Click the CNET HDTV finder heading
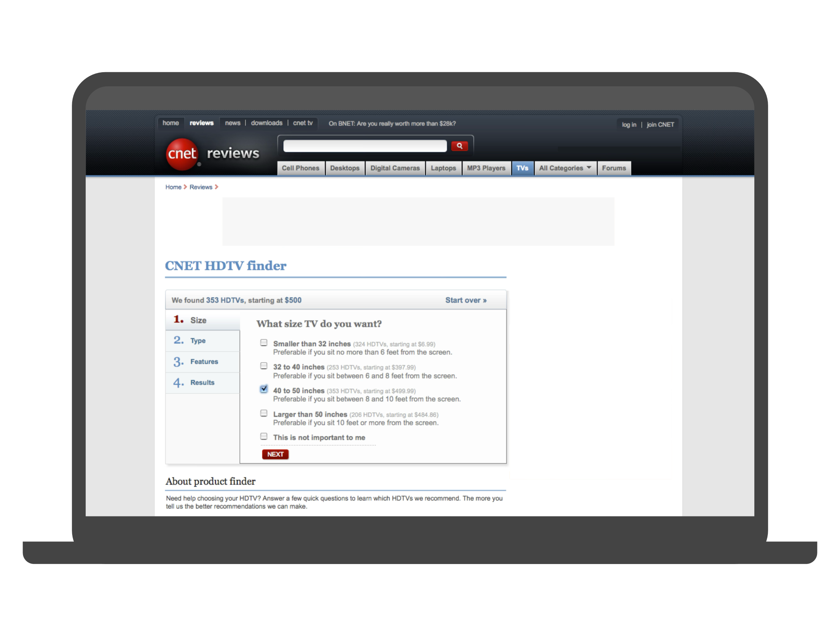This screenshot has width=840, height=630. [225, 266]
